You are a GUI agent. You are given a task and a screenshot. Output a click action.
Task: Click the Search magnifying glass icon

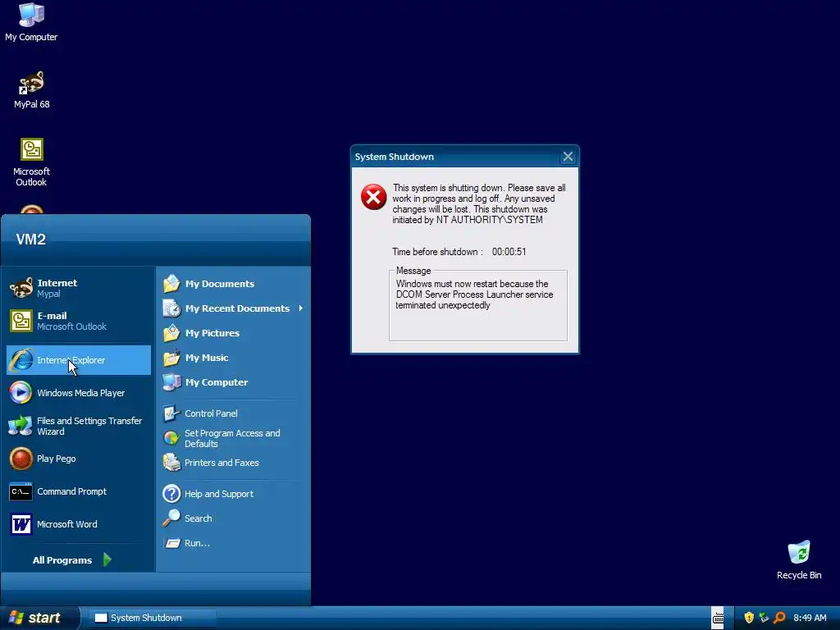[171, 518]
